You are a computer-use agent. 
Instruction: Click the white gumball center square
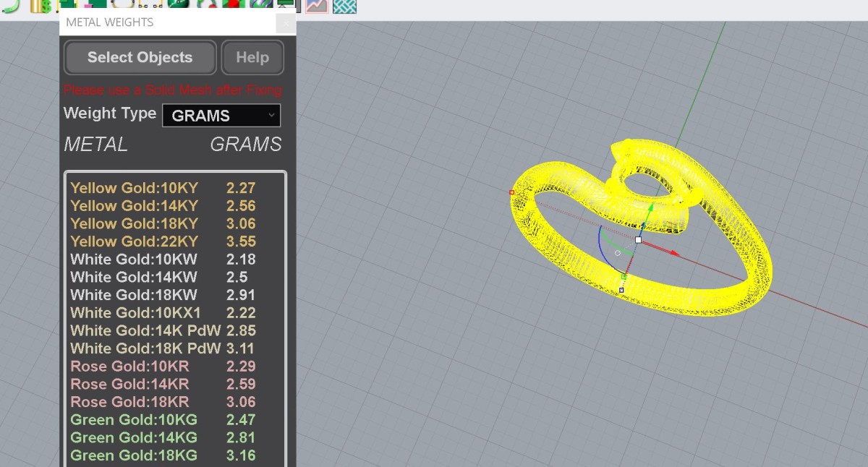[638, 239]
